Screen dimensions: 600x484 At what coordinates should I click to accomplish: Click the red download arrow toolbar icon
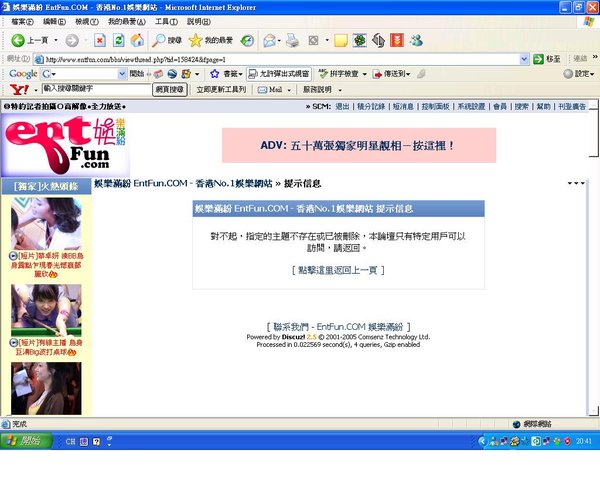397,40
